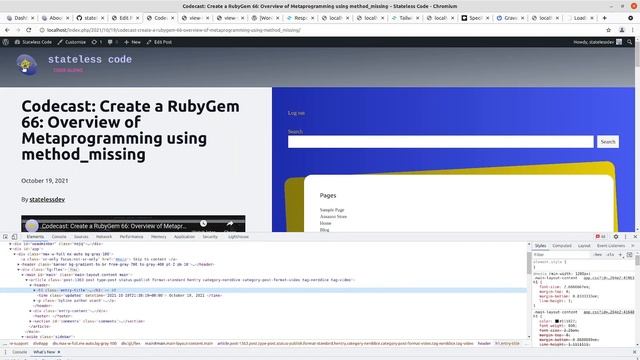Screen dimensions: 640x360
Task: Expand the section comments node
Action: (31, 321)
